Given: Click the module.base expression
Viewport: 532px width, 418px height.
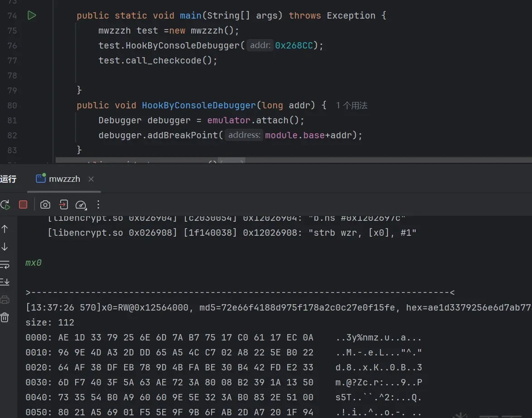Looking at the screenshot, I should pyautogui.click(x=295, y=135).
